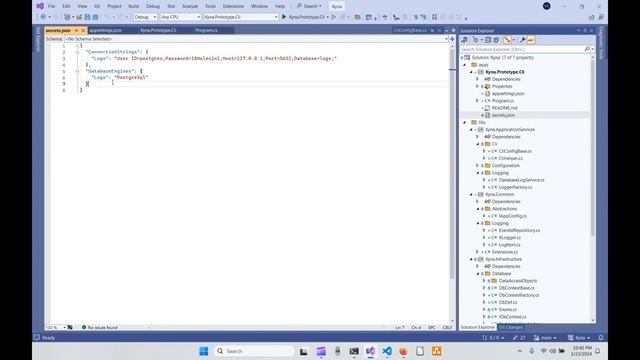Open the feedback icon at top right

(601, 17)
